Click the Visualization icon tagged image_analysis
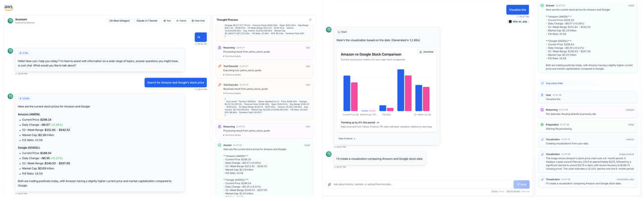644x201 pixels. tap(542, 154)
